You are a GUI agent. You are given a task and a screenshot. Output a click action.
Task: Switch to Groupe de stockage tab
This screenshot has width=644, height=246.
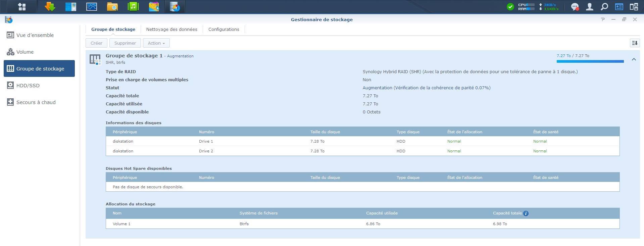click(x=113, y=30)
